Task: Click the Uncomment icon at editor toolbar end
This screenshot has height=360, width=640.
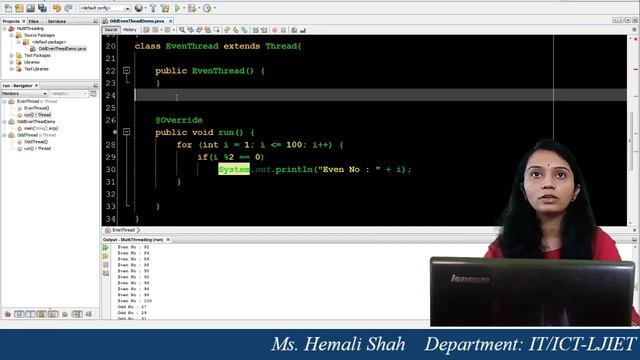Action: [x=303, y=30]
